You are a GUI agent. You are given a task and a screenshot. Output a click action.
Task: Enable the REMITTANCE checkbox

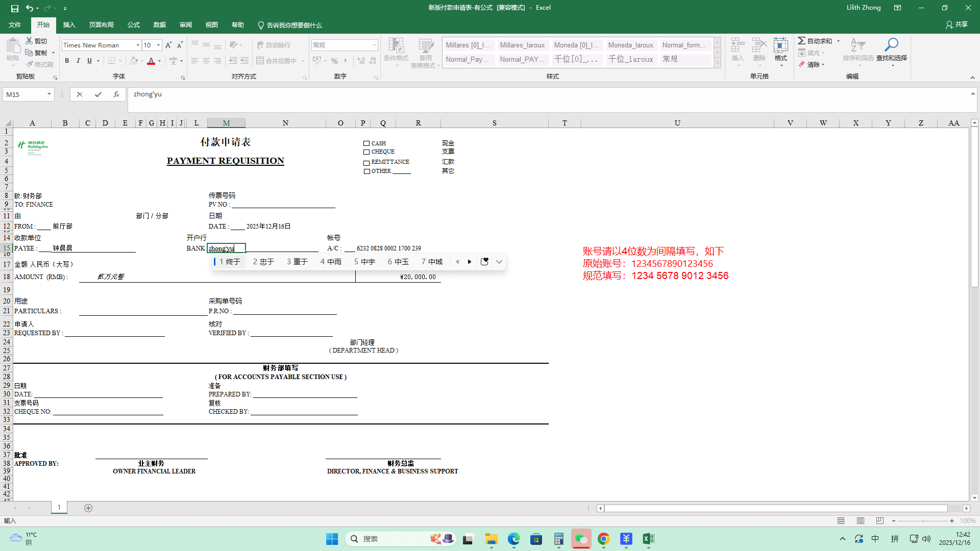point(366,163)
